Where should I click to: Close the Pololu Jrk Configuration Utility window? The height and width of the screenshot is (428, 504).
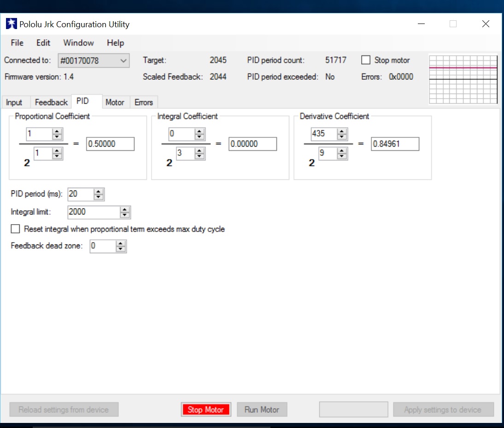(486, 24)
